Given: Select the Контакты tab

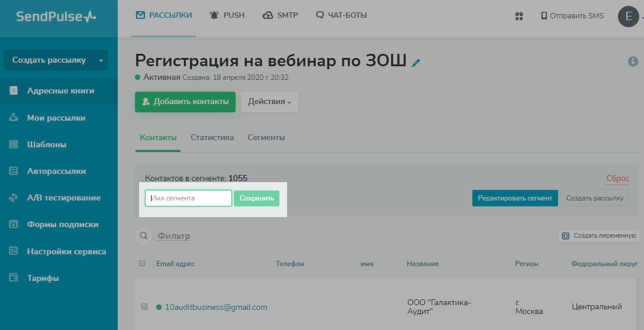Looking at the screenshot, I should (x=158, y=138).
